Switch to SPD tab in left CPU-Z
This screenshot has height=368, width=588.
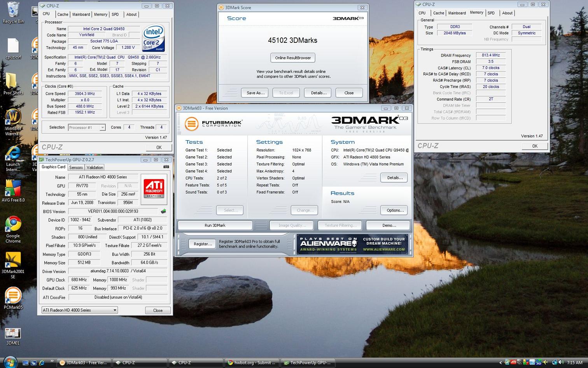115,14
